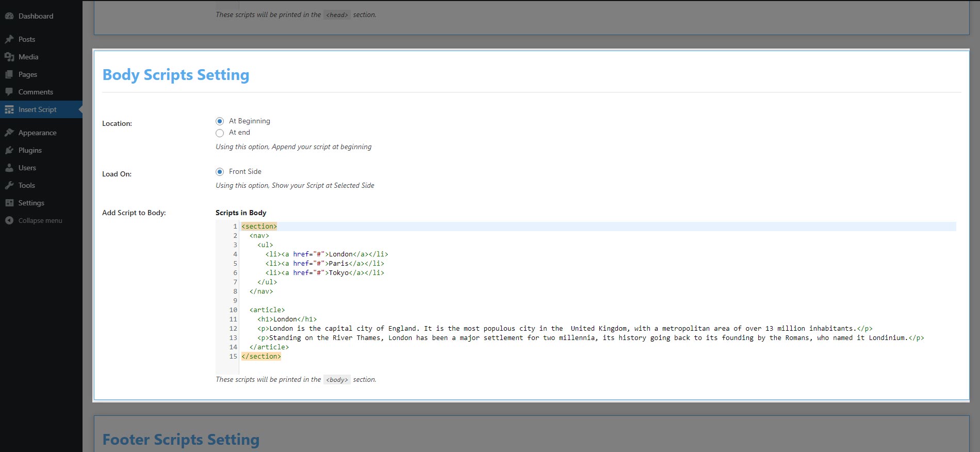The width and height of the screenshot is (980, 452).
Task: Open the Insert Script menu item
Action: point(41,109)
